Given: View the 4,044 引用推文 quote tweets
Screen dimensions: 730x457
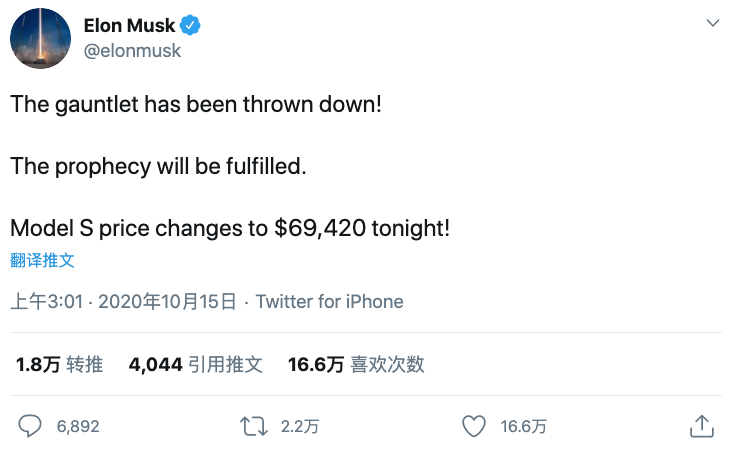Looking at the screenshot, I should 195,365.
